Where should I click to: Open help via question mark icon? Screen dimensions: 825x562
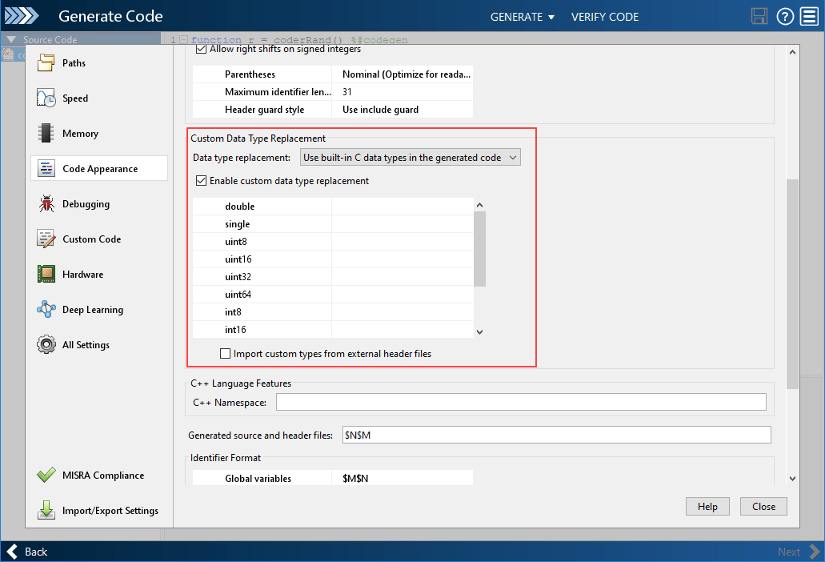pos(785,16)
